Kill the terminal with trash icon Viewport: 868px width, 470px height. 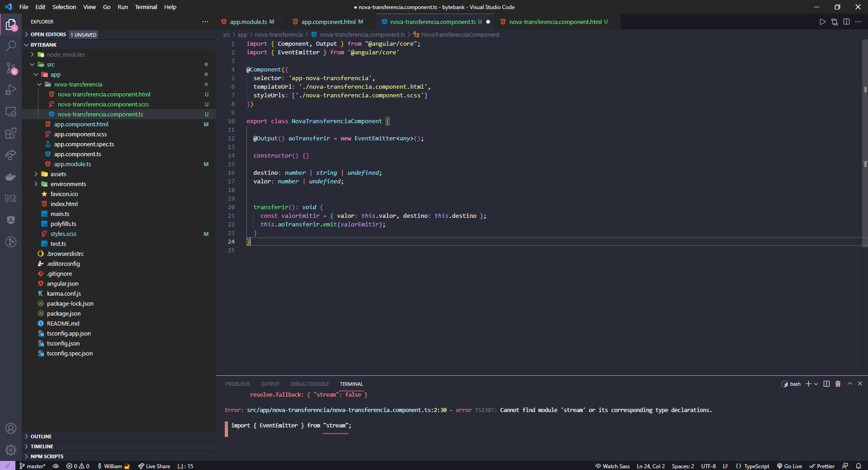coord(838,384)
